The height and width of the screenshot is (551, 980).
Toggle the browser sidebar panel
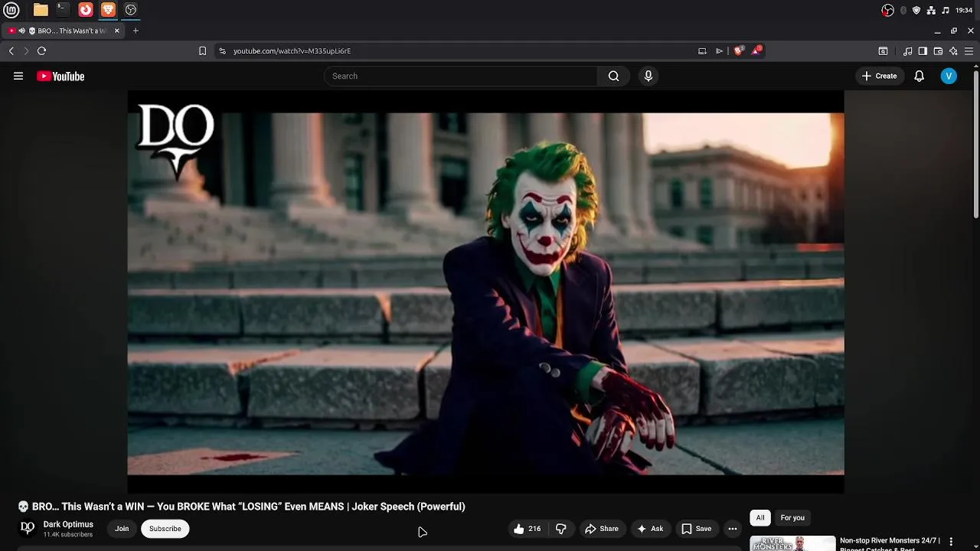coord(923,51)
